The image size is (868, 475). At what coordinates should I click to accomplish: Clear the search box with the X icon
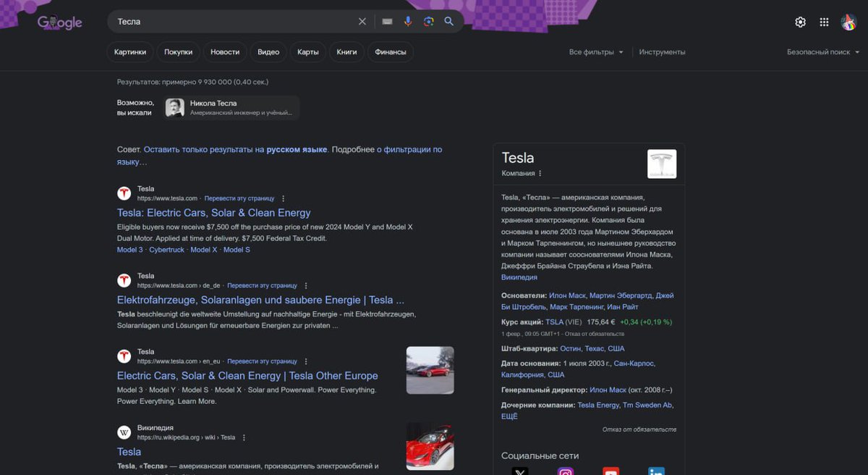362,22
